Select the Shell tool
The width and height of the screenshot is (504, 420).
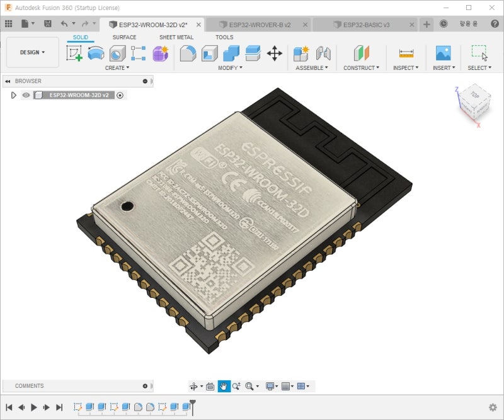(x=210, y=53)
